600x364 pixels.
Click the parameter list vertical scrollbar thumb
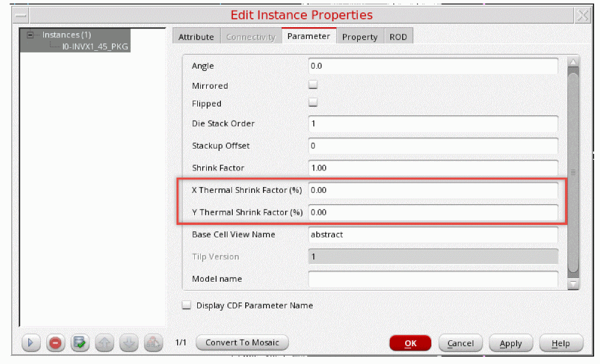573,172
